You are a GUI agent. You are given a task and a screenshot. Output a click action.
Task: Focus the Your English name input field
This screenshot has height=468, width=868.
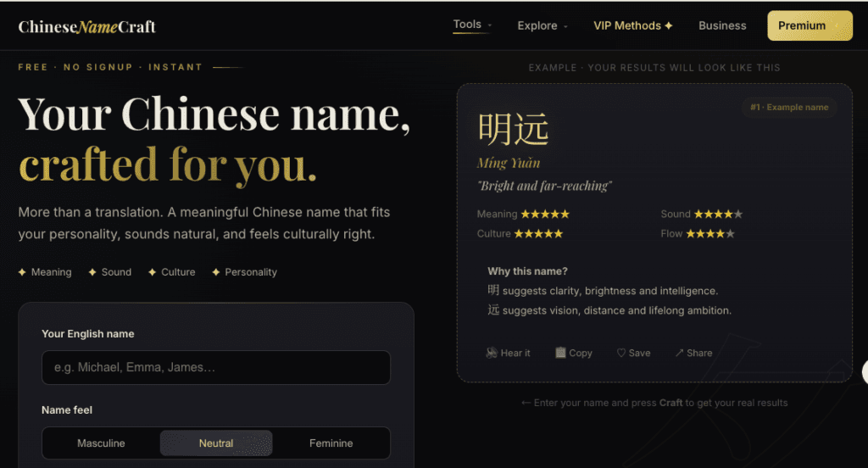[x=216, y=367]
